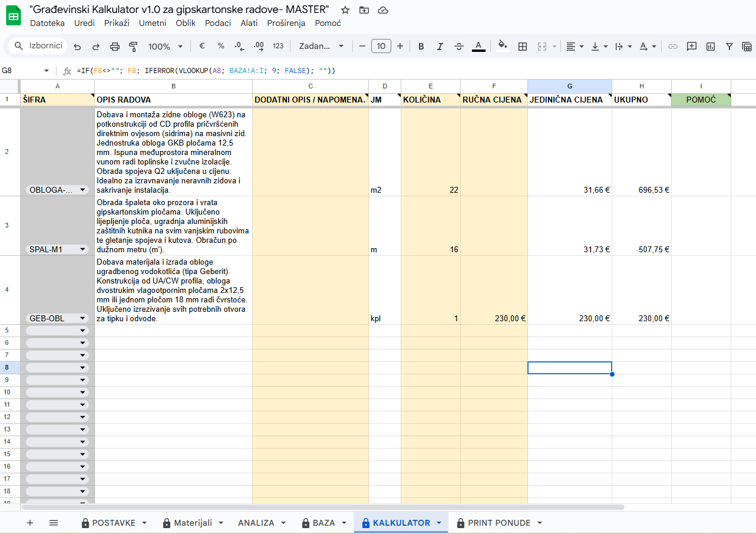The height and width of the screenshot is (534, 756).
Task: Toggle strikethrough formatting
Action: 459,47
